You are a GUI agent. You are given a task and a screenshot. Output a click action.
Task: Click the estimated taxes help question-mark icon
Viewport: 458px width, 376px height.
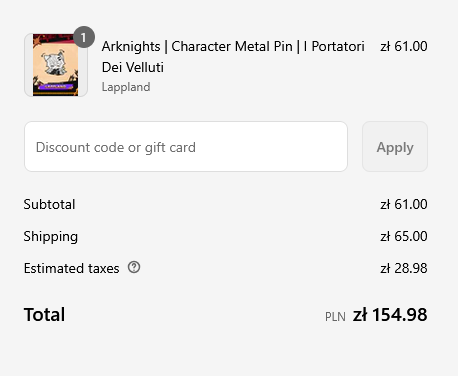(134, 267)
